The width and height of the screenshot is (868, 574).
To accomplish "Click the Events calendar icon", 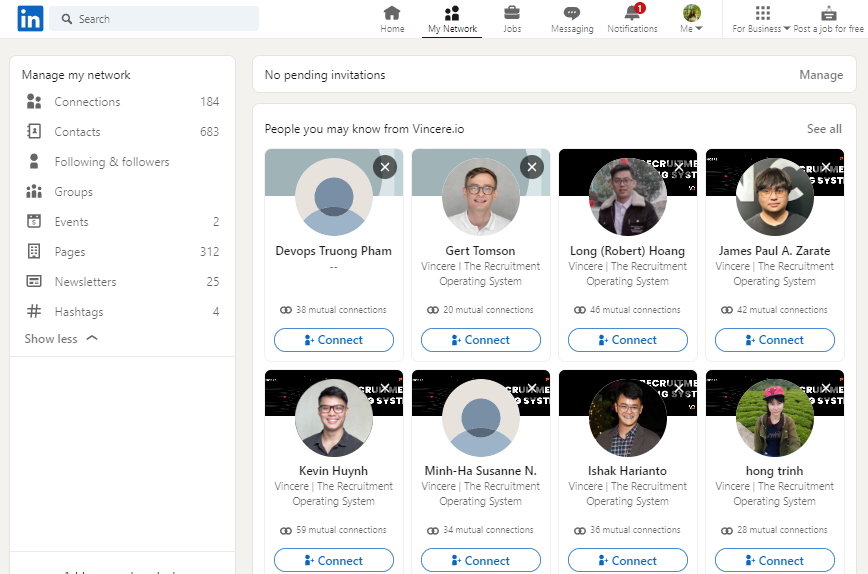I will (x=34, y=221).
